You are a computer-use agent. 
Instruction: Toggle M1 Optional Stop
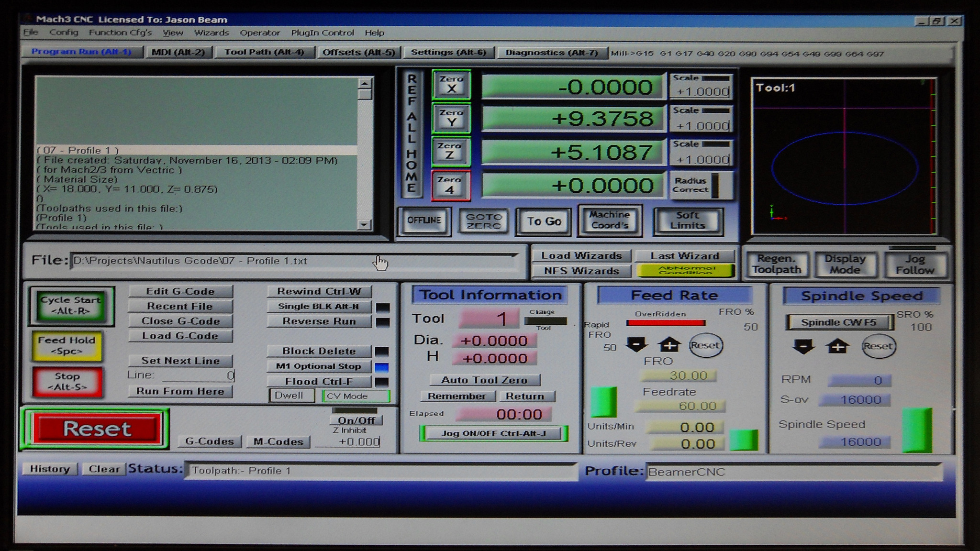[319, 366]
